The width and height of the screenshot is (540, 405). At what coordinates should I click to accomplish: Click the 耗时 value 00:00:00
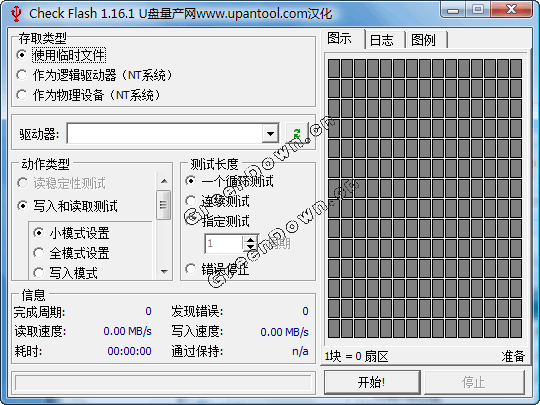[x=129, y=351]
